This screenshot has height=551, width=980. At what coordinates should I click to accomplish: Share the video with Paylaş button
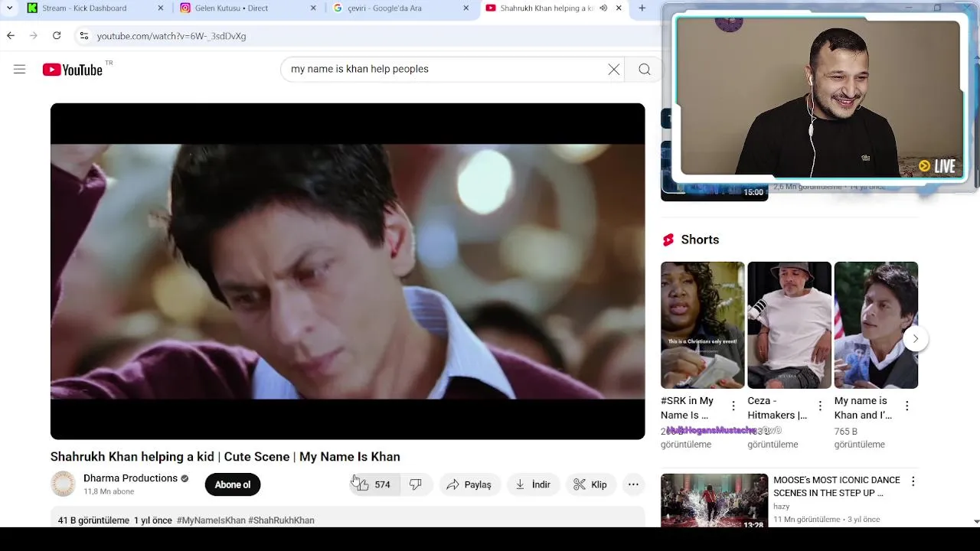[x=470, y=484]
